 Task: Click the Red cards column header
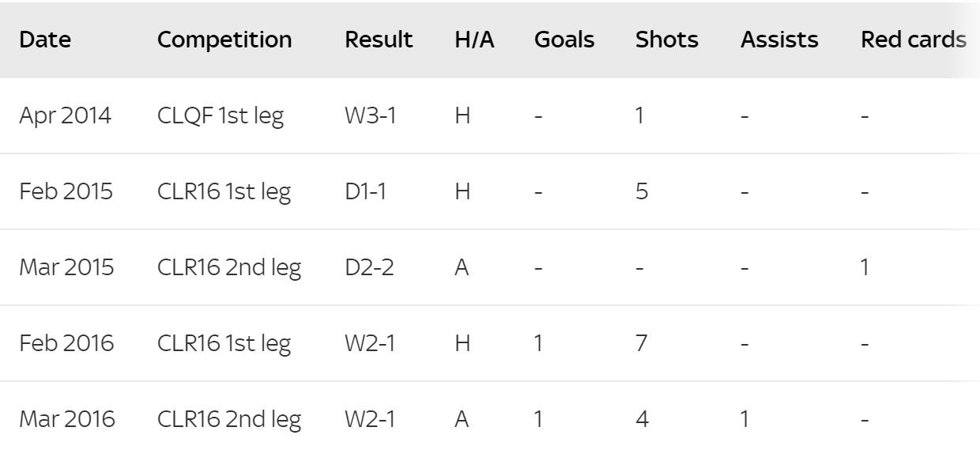click(x=914, y=40)
